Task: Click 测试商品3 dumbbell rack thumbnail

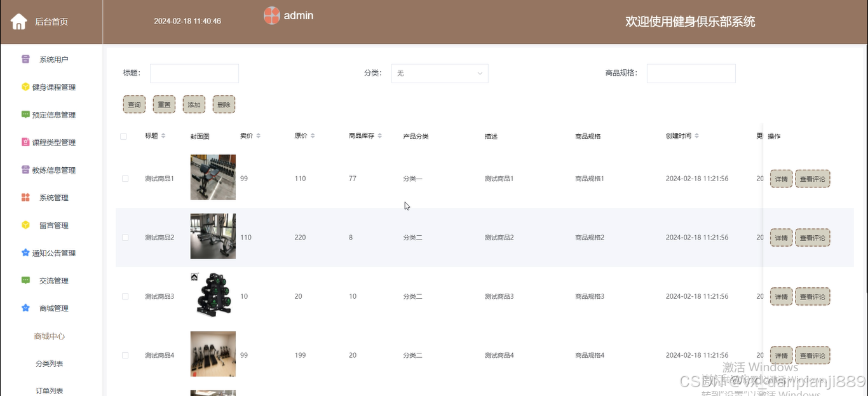Action: point(213,295)
